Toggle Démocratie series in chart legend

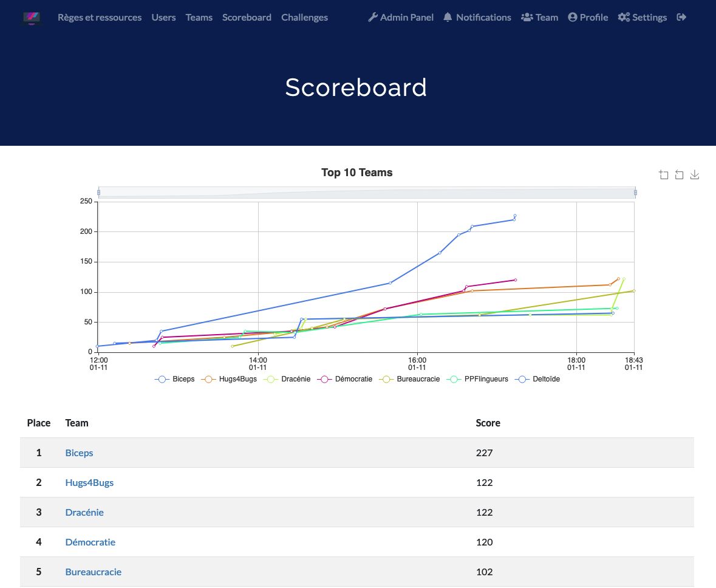point(345,379)
